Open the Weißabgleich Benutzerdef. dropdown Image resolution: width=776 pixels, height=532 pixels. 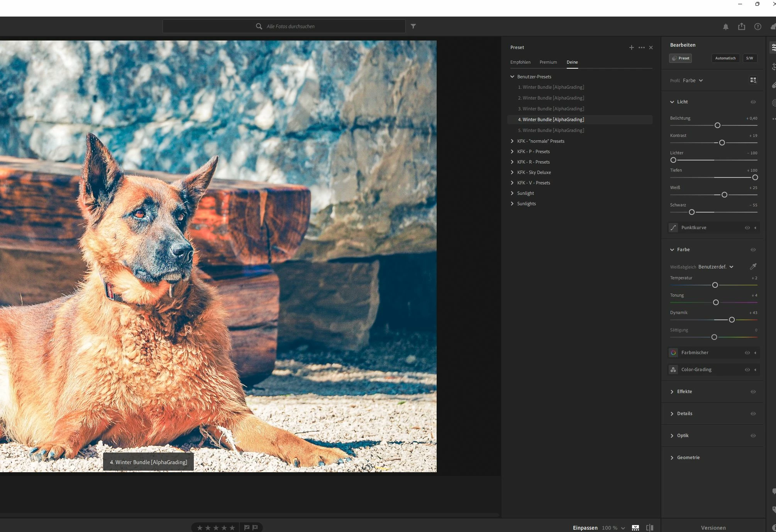coord(715,267)
